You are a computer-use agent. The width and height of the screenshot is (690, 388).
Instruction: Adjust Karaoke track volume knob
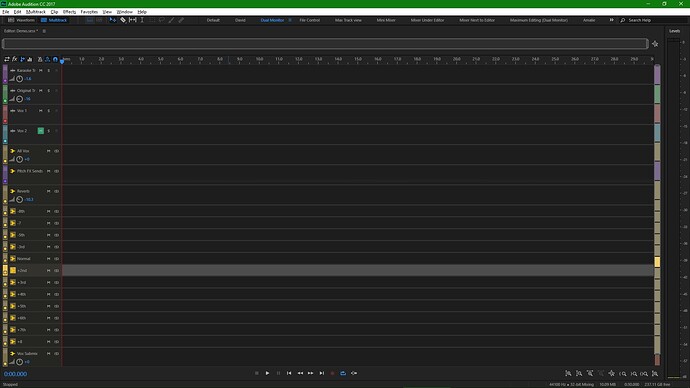(19, 79)
